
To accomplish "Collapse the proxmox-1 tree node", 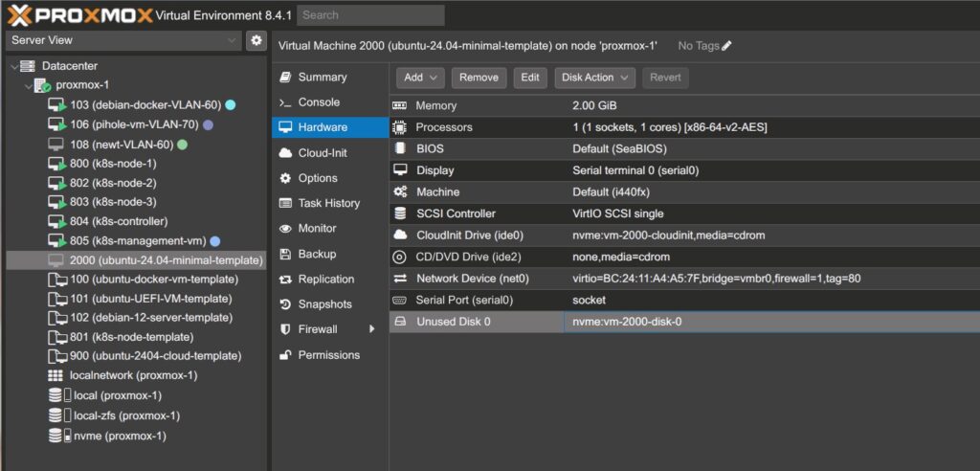I will [28, 85].
